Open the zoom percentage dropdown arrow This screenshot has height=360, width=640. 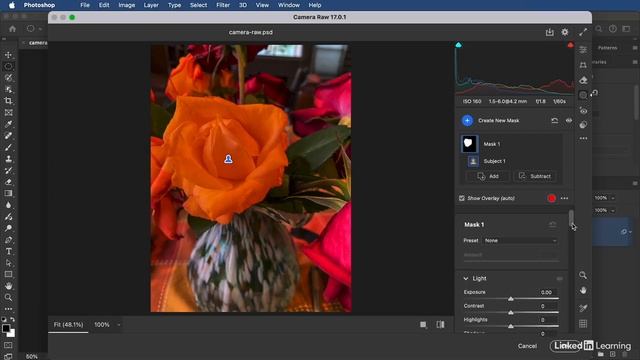[x=119, y=325]
